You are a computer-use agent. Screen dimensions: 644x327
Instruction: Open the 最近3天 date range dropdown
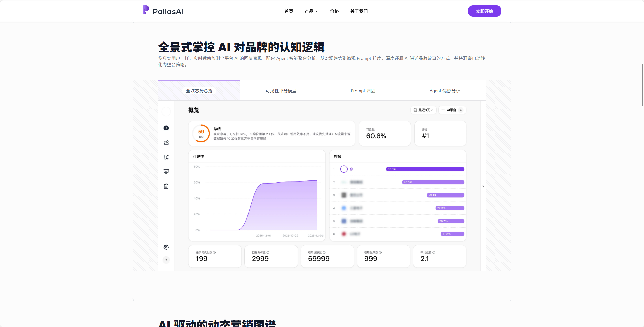point(424,110)
